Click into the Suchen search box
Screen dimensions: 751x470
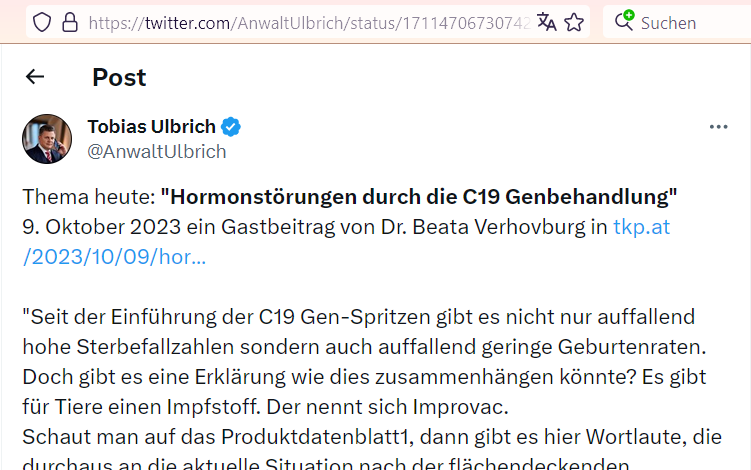click(682, 22)
